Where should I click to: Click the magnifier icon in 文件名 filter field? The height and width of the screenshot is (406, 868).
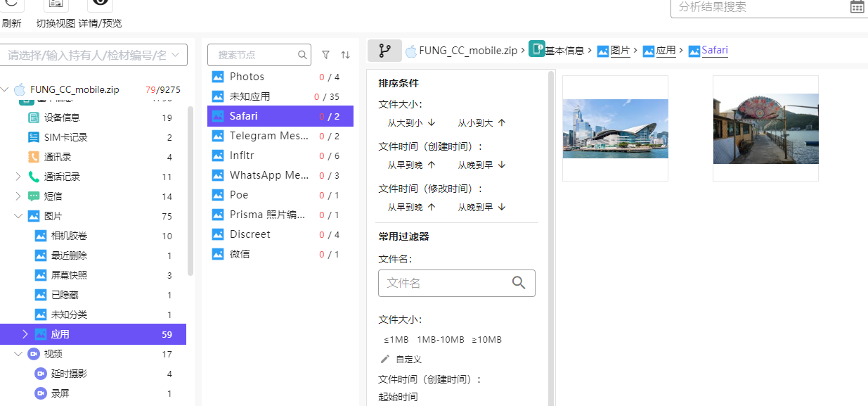pyautogui.click(x=519, y=283)
